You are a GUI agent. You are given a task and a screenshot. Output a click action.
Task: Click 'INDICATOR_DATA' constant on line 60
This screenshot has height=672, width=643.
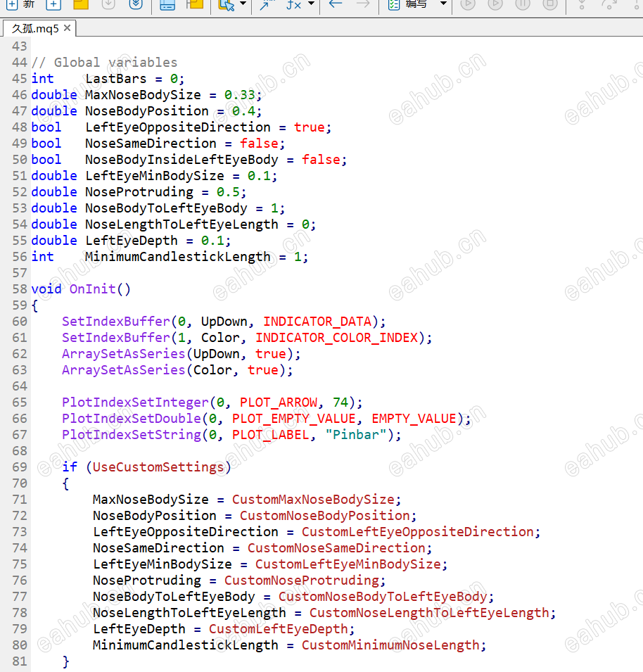tap(317, 322)
